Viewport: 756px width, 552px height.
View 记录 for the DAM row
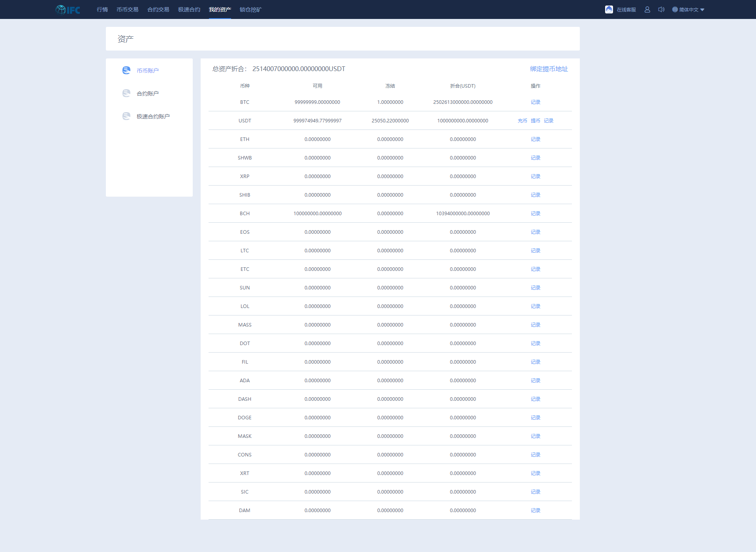point(536,510)
